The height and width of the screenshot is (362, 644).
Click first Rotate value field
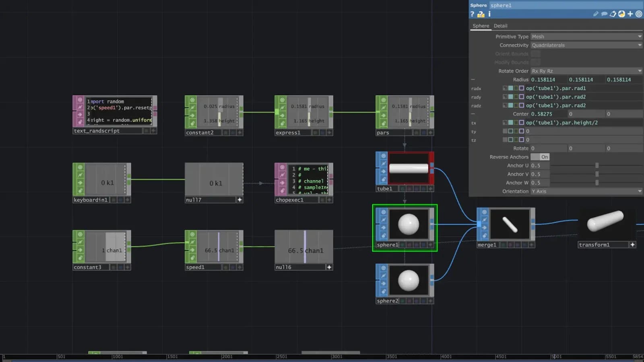[548, 148]
